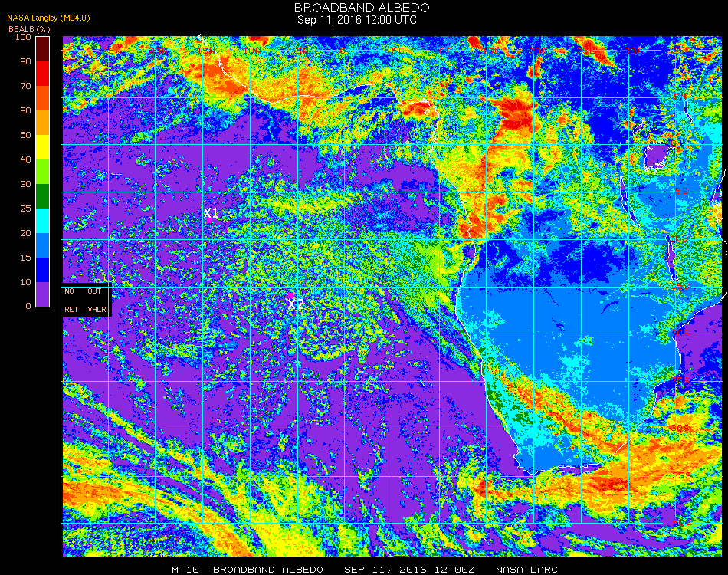Screen dimensions: 728x575
Task: Click the '35S' latitude label
Action: [x=681, y=475]
